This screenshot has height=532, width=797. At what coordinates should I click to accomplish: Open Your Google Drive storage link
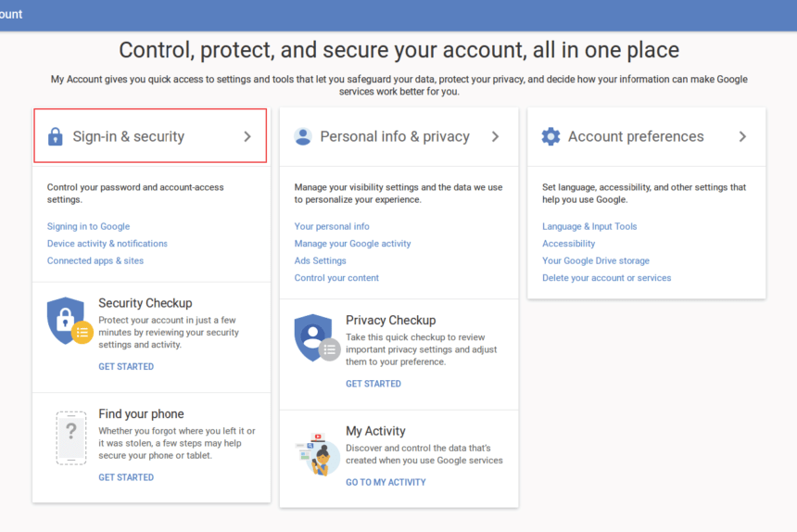tap(596, 260)
